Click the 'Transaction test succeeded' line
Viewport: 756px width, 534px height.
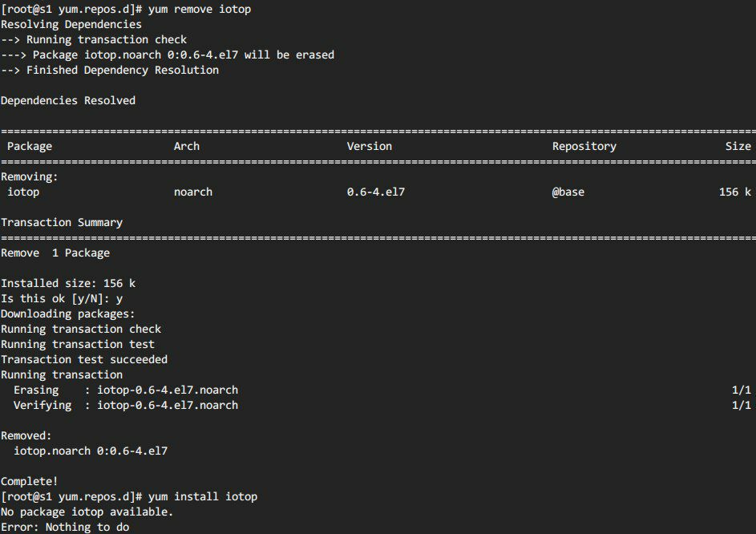pyautogui.click(x=84, y=359)
